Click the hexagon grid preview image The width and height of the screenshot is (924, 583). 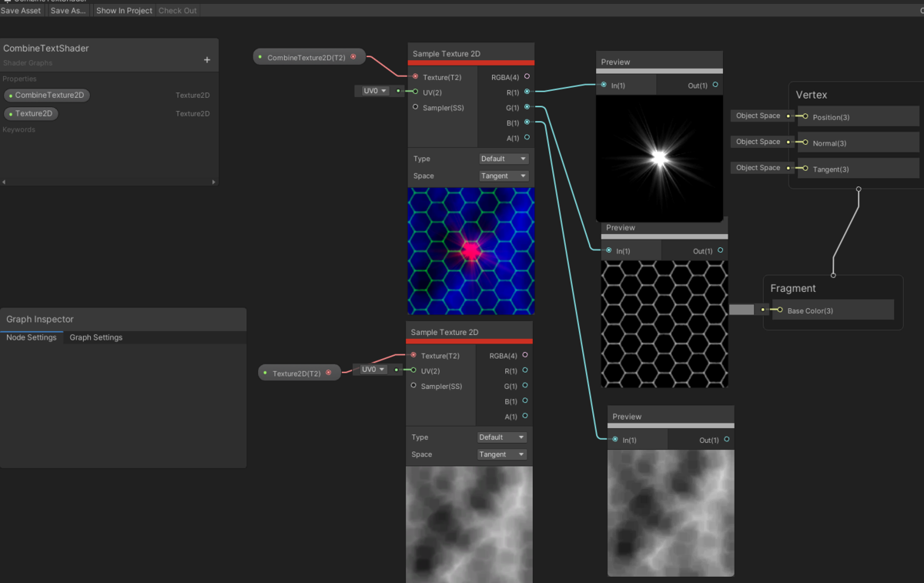[665, 323]
